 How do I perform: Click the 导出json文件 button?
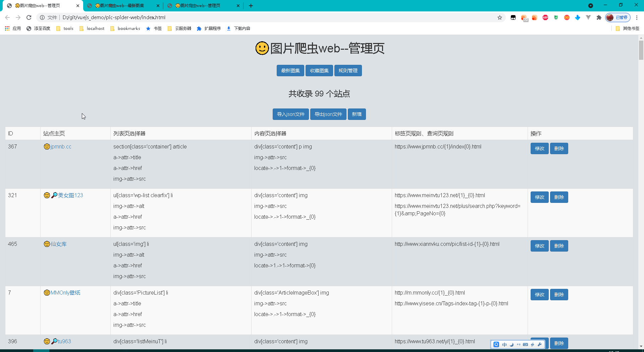(328, 114)
